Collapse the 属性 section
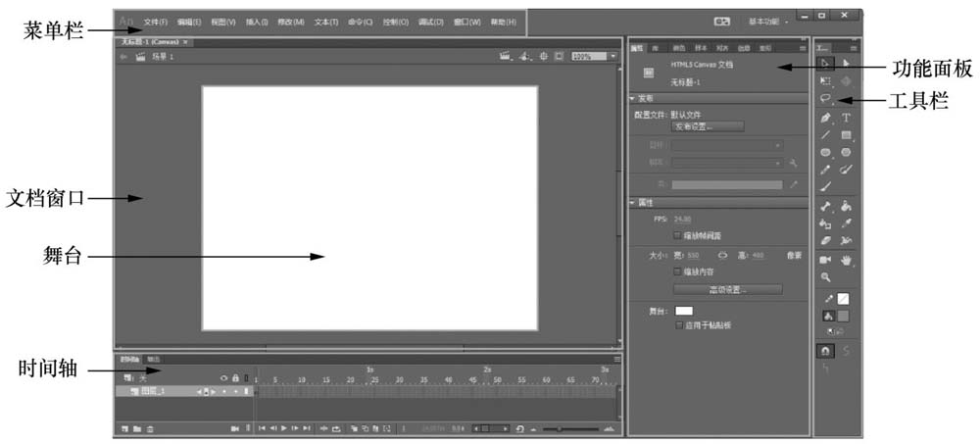This screenshot has height=444, width=980. click(x=632, y=203)
